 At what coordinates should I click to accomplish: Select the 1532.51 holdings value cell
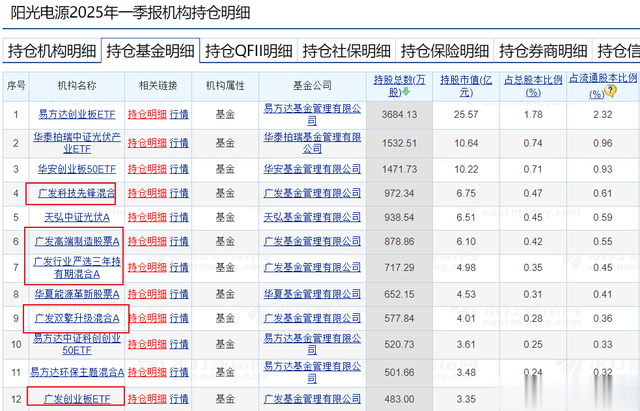pyautogui.click(x=399, y=143)
